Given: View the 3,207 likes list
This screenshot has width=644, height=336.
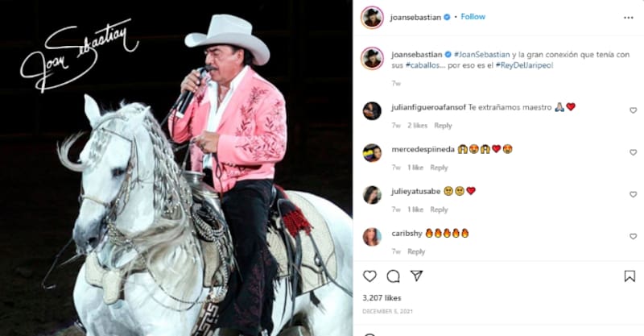Looking at the screenshot, I should [382, 298].
